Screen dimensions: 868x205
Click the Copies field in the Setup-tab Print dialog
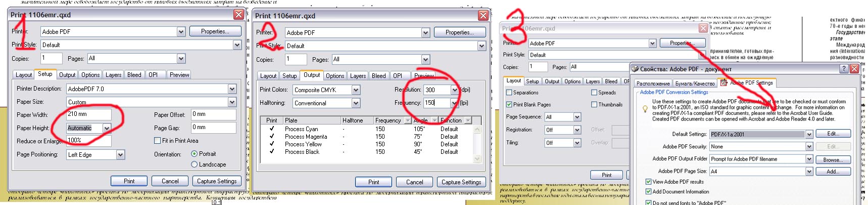coord(52,59)
